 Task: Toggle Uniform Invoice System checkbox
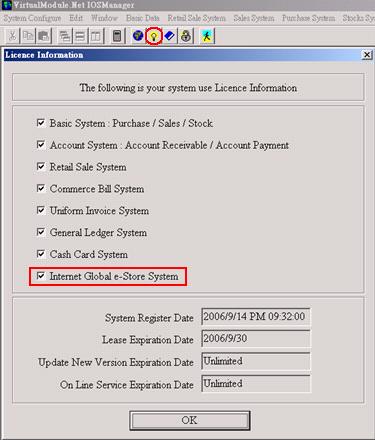click(x=41, y=210)
